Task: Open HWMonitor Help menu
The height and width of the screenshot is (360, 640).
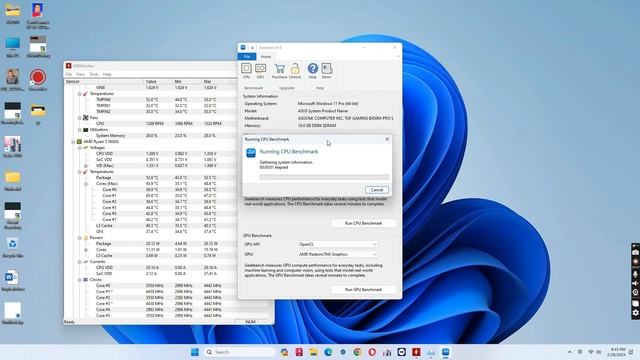Action: (107, 74)
